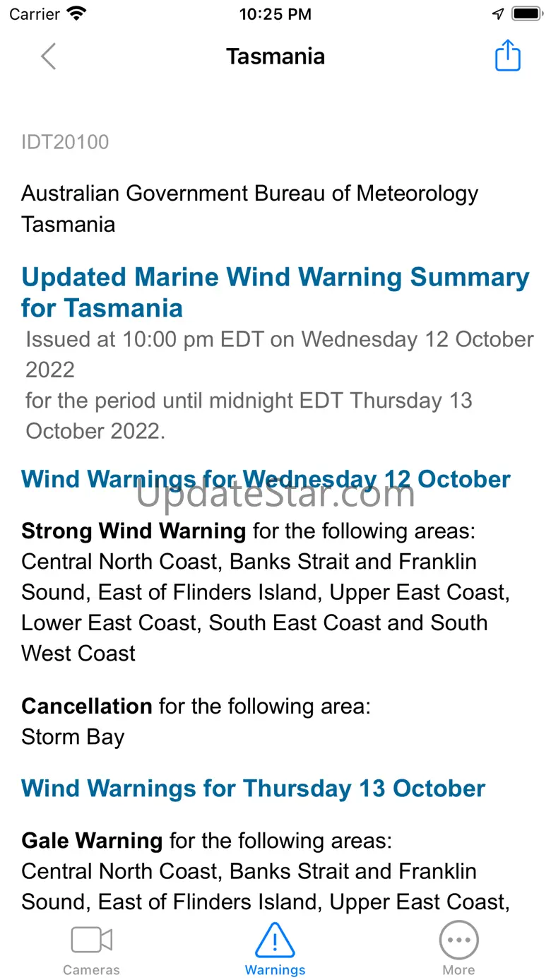Image resolution: width=551 pixels, height=980 pixels.
Task: Tap the status bar clock time
Action: click(275, 13)
